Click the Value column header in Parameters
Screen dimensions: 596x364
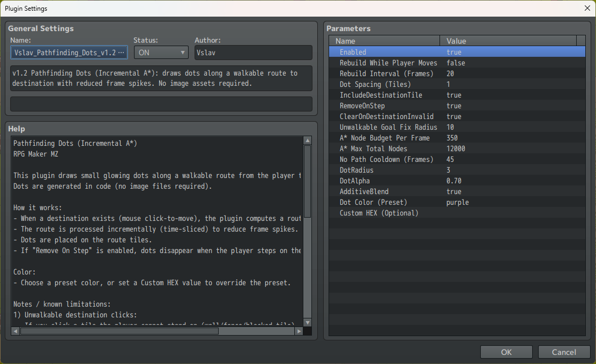tap(508, 41)
